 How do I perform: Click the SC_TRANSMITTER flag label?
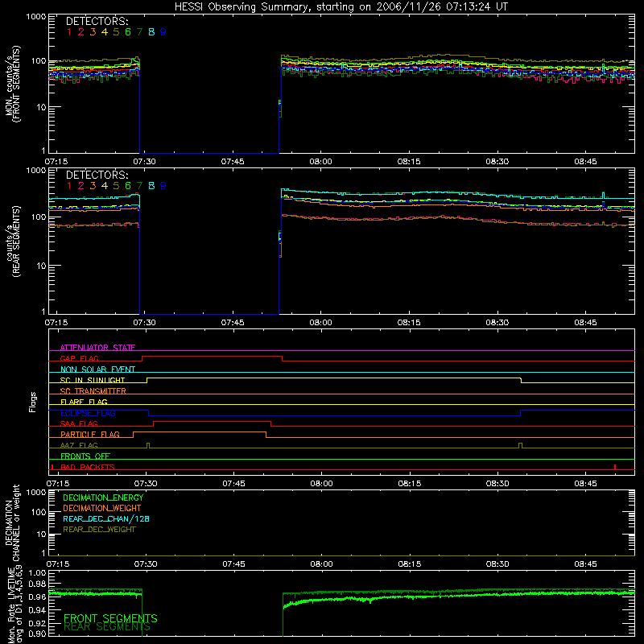click(x=93, y=391)
